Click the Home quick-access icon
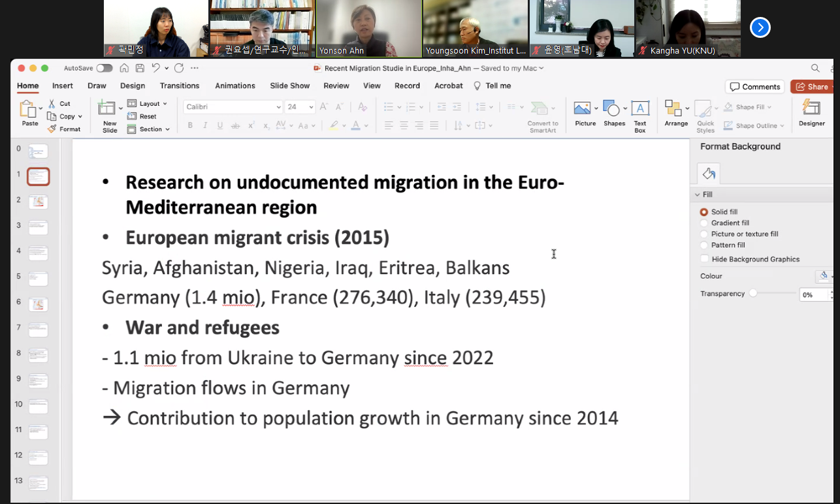The image size is (840, 504). (124, 68)
